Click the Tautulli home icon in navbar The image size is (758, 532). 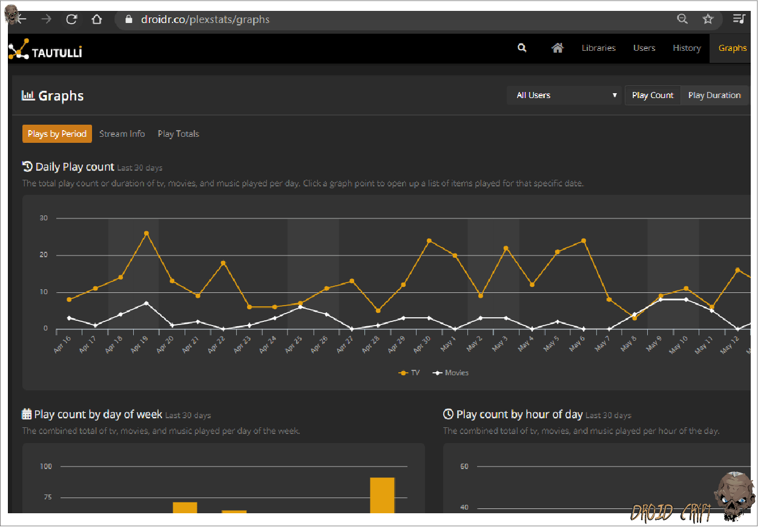(557, 47)
